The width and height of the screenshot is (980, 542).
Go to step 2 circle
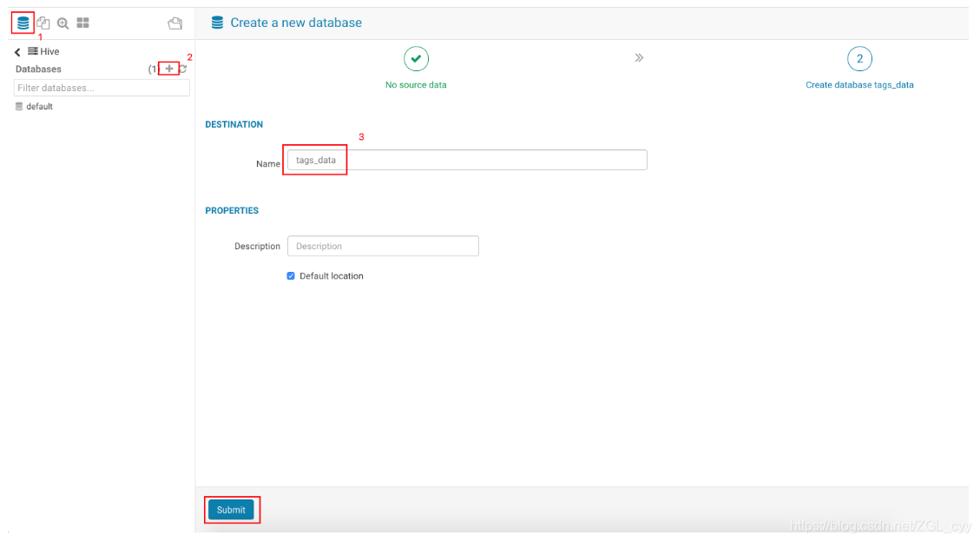pyautogui.click(x=859, y=59)
